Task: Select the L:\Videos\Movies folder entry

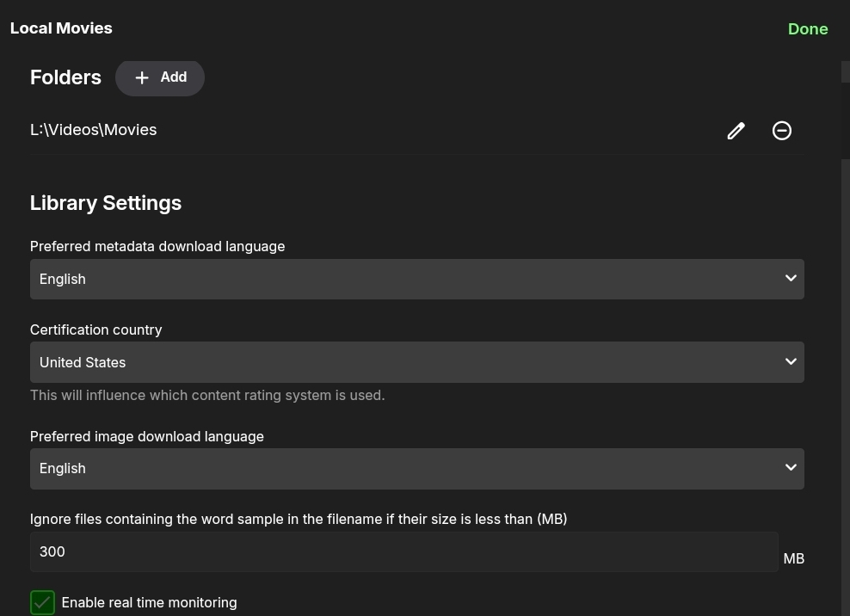Action: (94, 130)
